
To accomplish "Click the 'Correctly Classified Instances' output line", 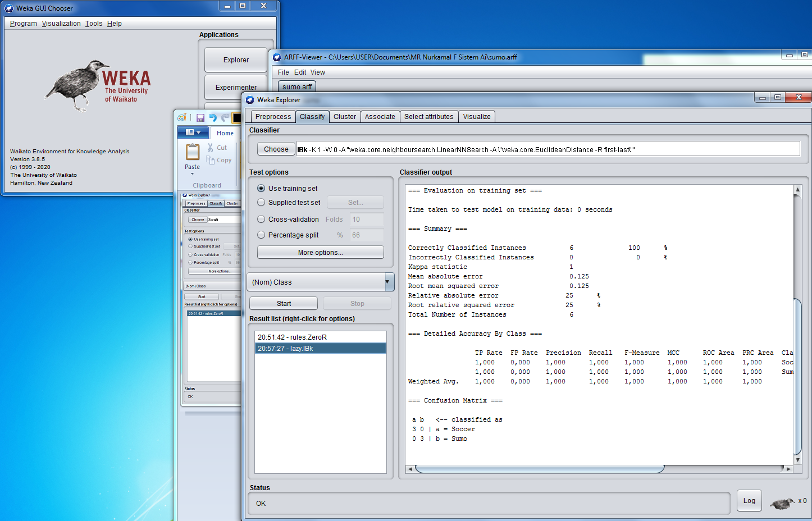I will click(x=537, y=248).
